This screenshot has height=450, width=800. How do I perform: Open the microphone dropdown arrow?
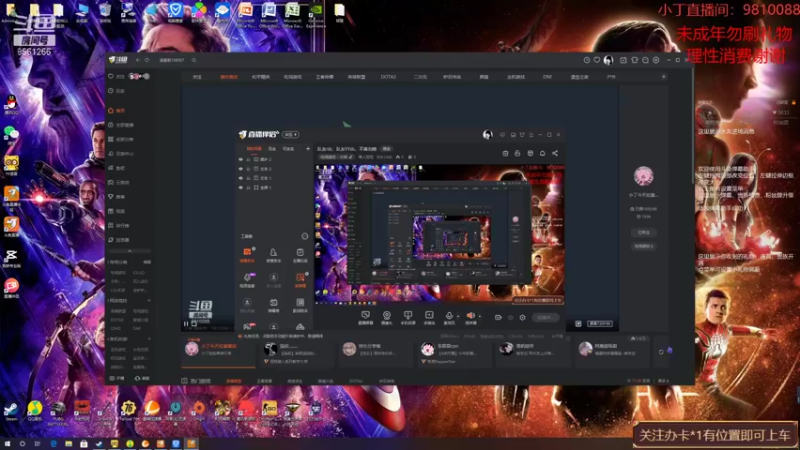pyautogui.click(x=458, y=316)
